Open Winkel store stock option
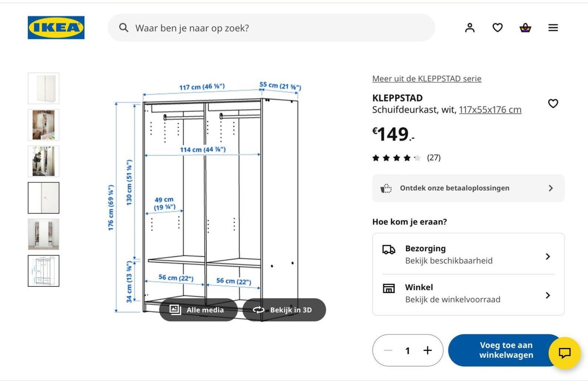The image size is (588, 381). (x=468, y=294)
